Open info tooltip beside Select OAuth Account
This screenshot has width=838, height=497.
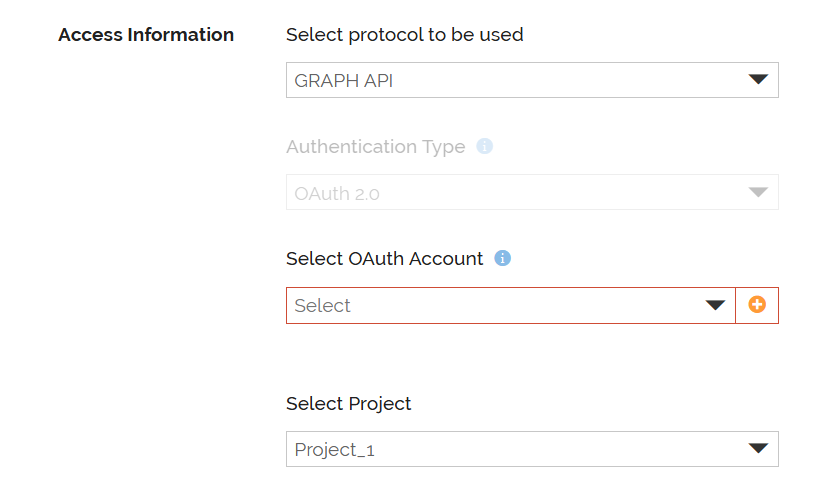[x=502, y=258]
